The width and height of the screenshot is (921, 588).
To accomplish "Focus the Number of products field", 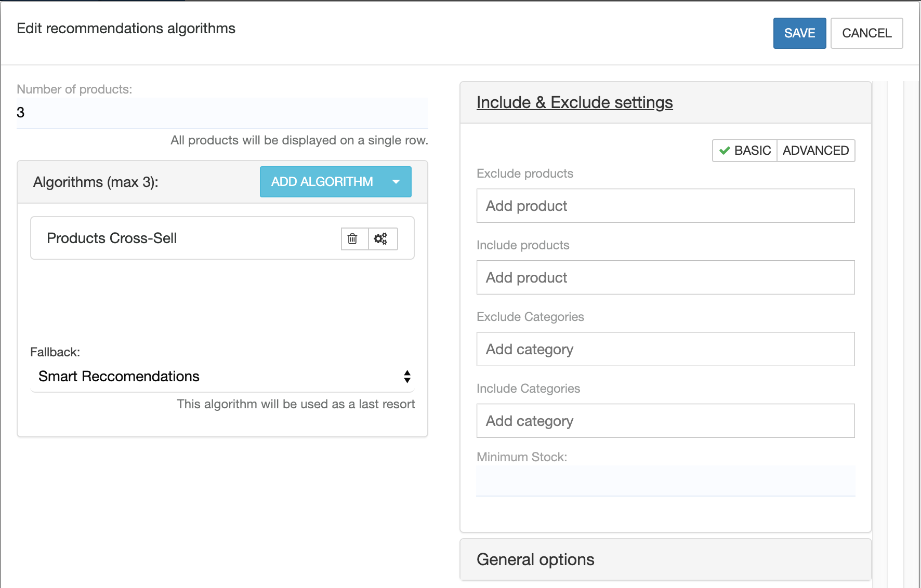I will 222,113.
